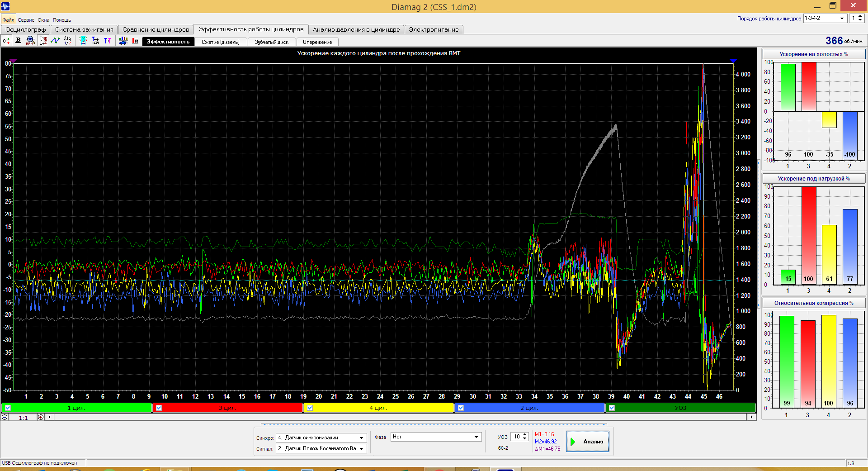868x471 pixels.
Task: Click the cyan crankshaft toolbar icon
Action: point(83,41)
